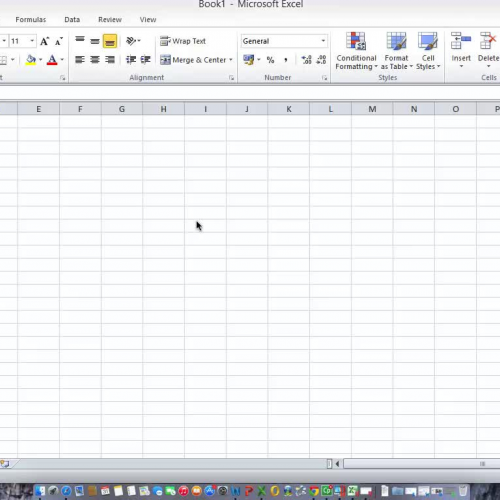Toggle the highlighted Bottom Align button
The image size is (500, 500).
pos(110,41)
